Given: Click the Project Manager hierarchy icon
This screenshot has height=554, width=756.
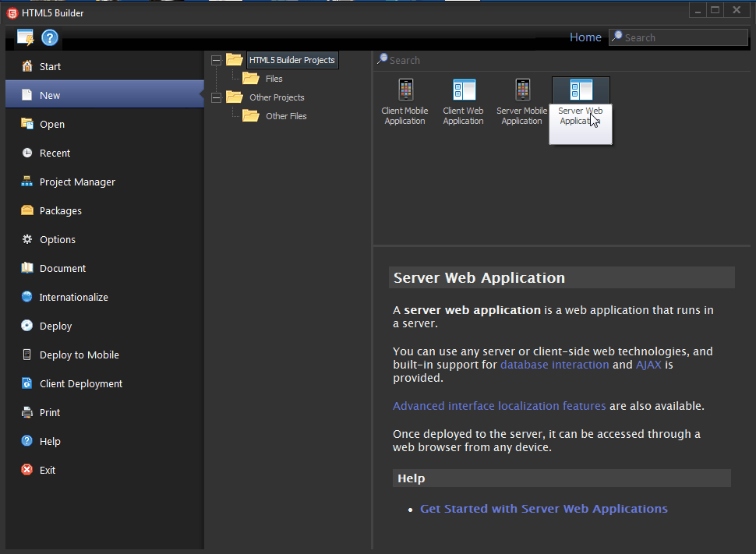Looking at the screenshot, I should pos(27,182).
